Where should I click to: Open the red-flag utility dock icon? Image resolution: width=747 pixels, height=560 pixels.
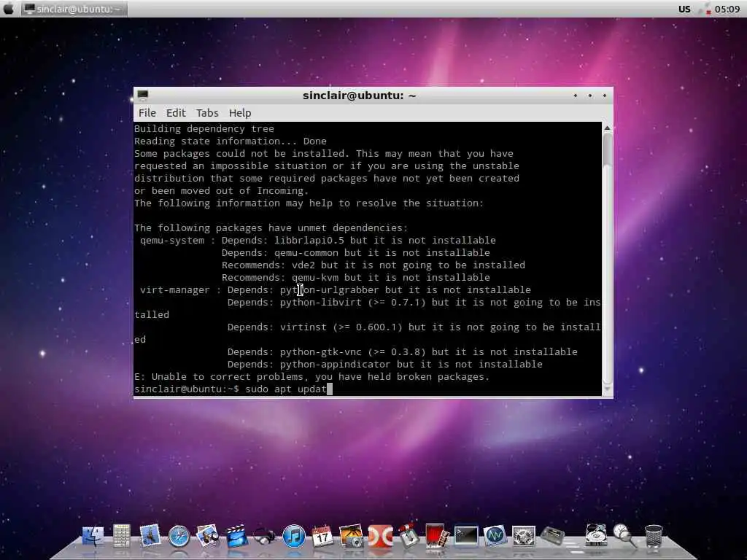click(409, 536)
